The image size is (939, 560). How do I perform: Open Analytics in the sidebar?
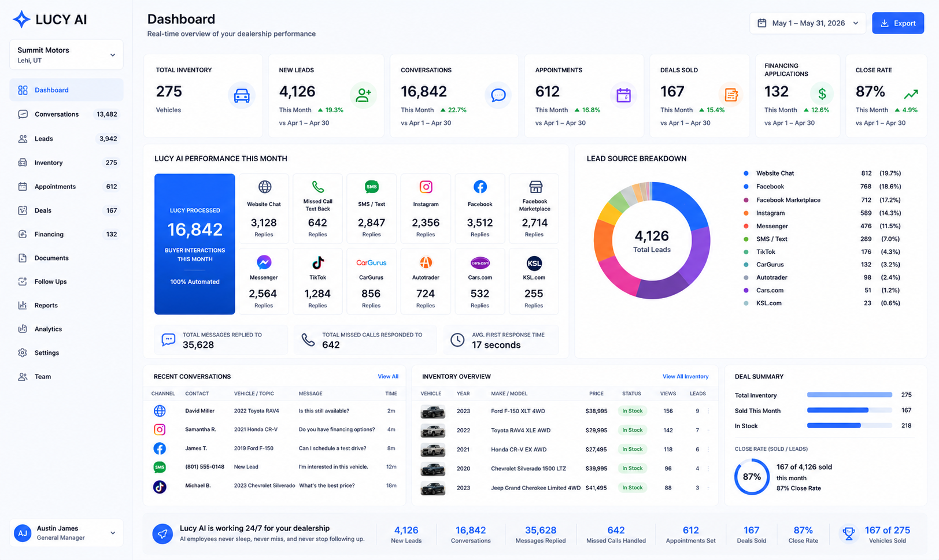tap(66, 329)
